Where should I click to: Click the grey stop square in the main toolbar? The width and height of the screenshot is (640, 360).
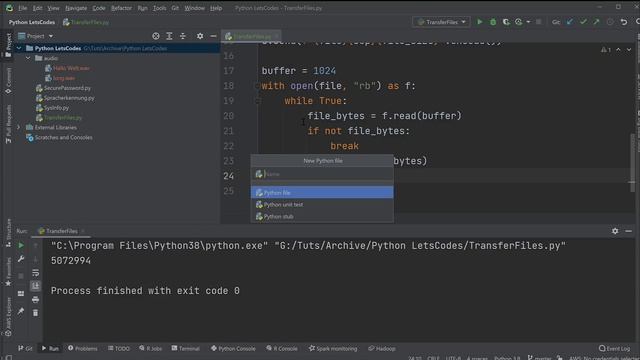coord(538,22)
